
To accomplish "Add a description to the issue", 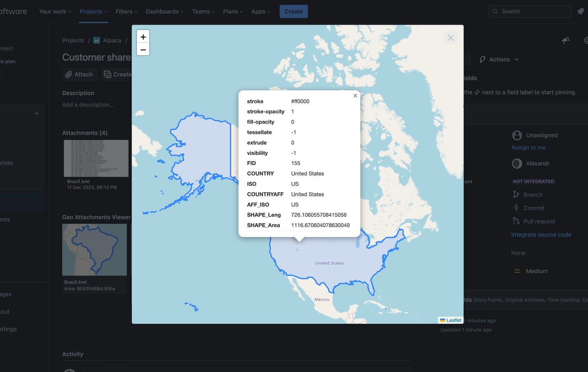I will pyautogui.click(x=88, y=105).
